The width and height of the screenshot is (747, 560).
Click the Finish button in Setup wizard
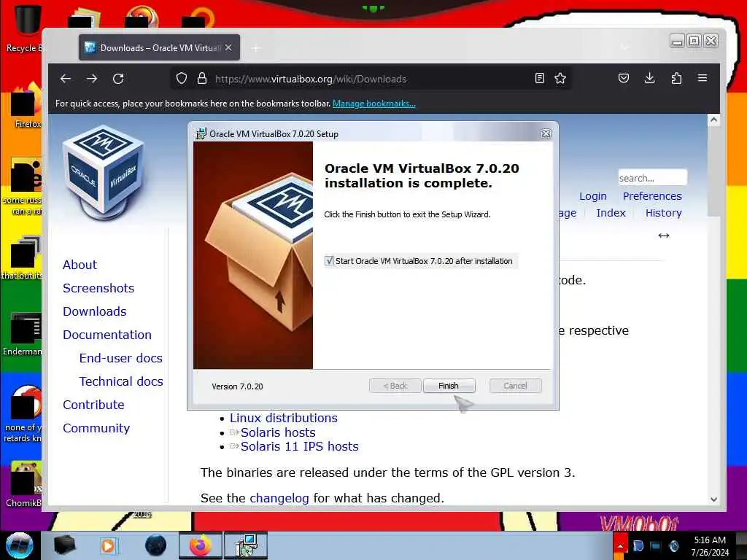[449, 386]
